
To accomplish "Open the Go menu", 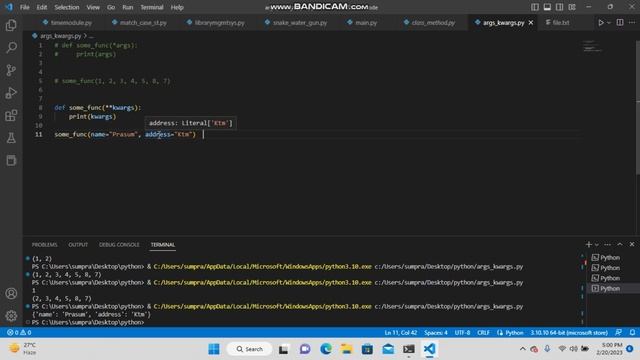I will [x=111, y=7].
